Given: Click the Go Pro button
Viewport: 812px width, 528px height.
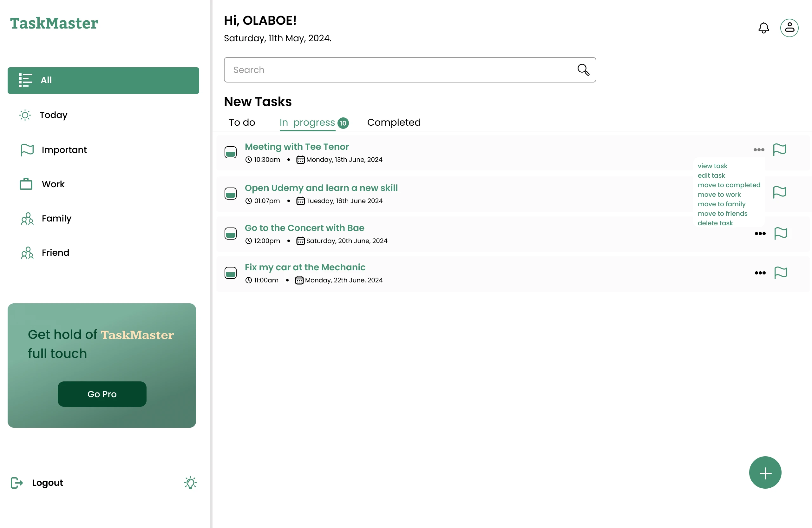Looking at the screenshot, I should (102, 394).
